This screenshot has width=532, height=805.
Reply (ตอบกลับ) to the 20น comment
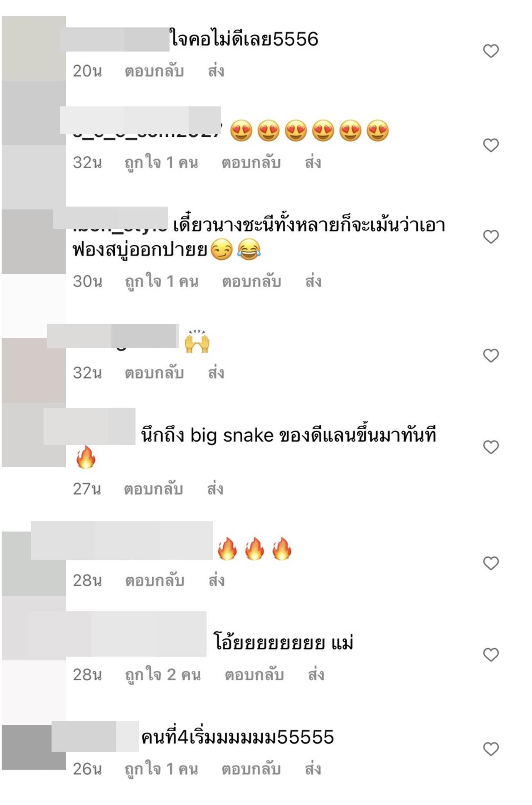click(x=154, y=71)
